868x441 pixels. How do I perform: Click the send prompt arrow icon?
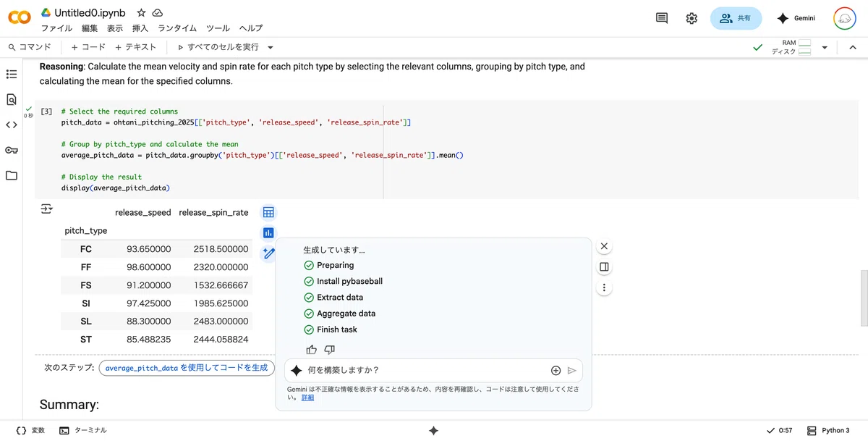[571, 370]
